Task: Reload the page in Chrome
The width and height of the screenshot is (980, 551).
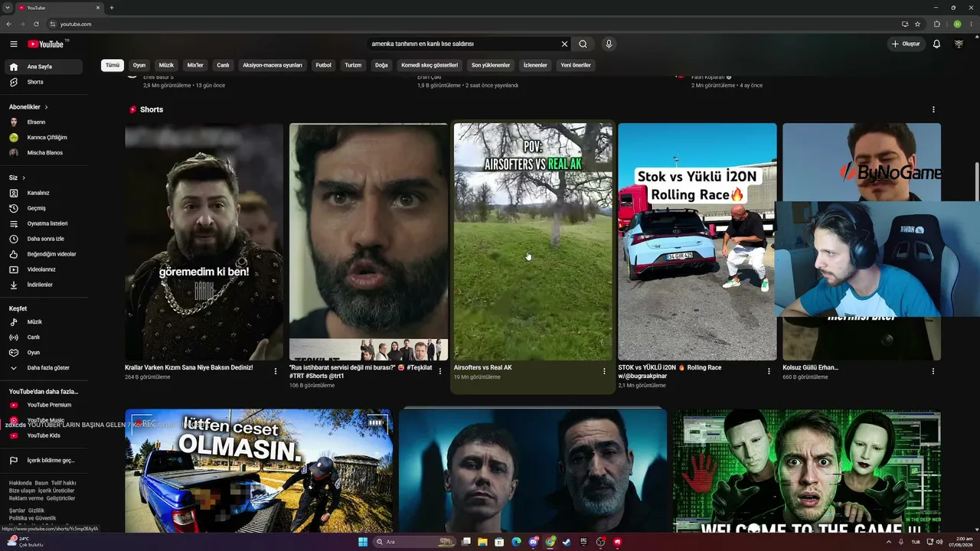Action: tap(36, 24)
